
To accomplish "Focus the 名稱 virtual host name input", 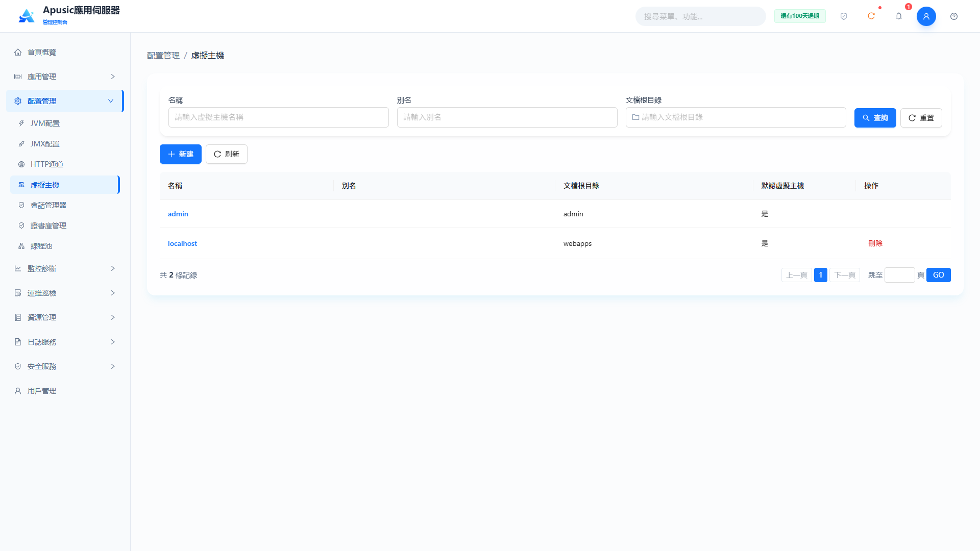I will [x=279, y=117].
